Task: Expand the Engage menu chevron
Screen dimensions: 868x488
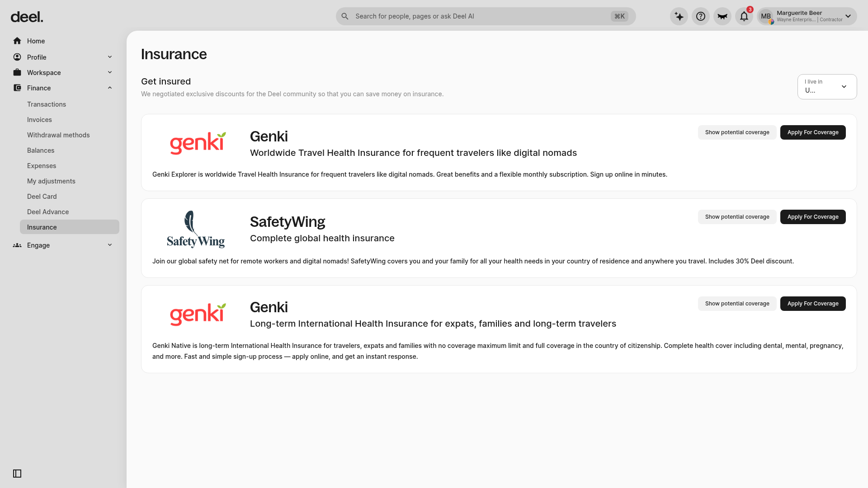Action: coord(110,245)
